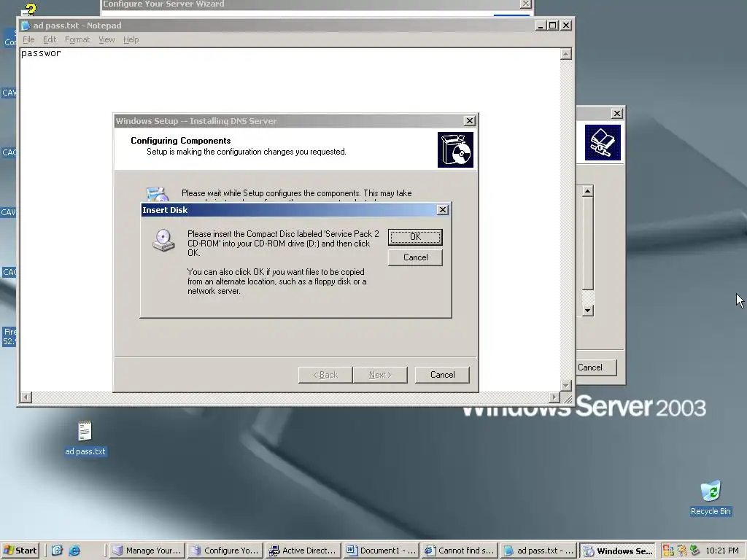Click right arrow of Notepad horizontal scrollbar
Image resolution: width=747 pixels, height=560 pixels.
pos(554,397)
